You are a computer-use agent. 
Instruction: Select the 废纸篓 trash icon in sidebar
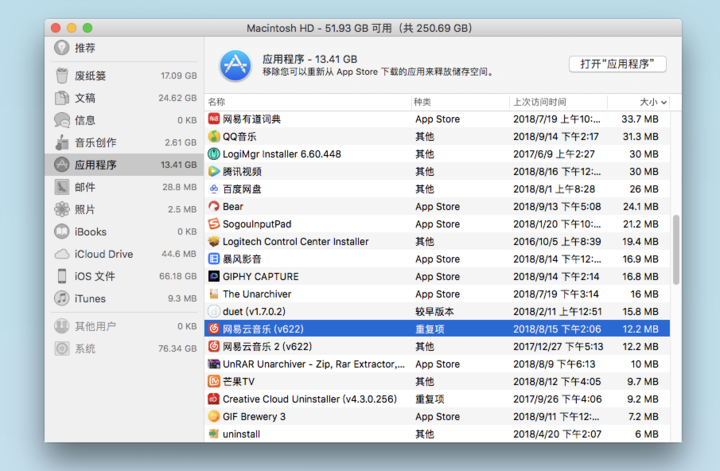62,76
